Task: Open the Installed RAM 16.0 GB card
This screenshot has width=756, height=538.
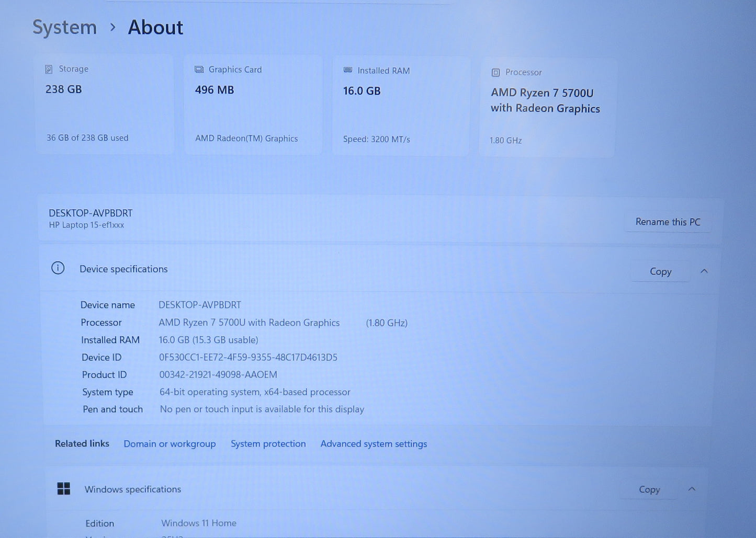Action: pos(401,106)
